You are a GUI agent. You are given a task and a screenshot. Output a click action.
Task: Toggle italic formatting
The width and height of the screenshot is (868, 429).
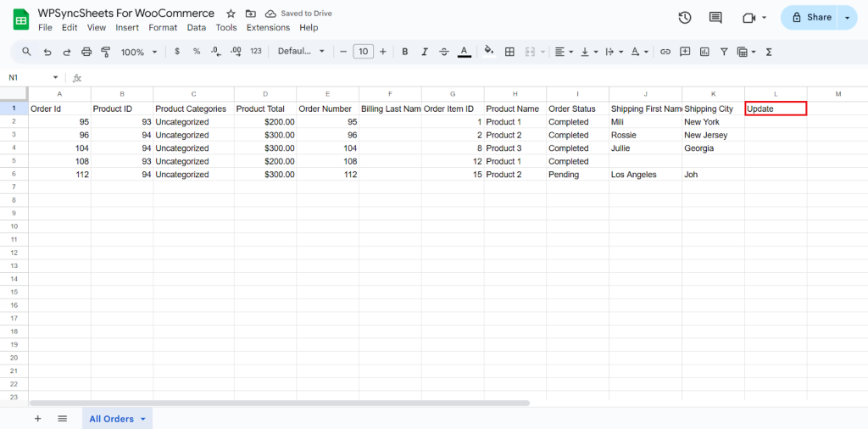tap(425, 52)
